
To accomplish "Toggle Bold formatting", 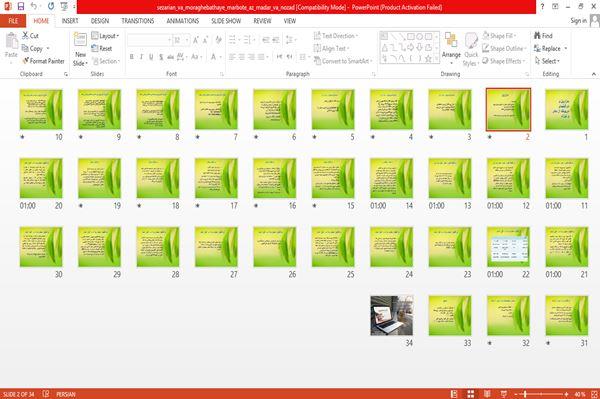I will pos(132,57).
